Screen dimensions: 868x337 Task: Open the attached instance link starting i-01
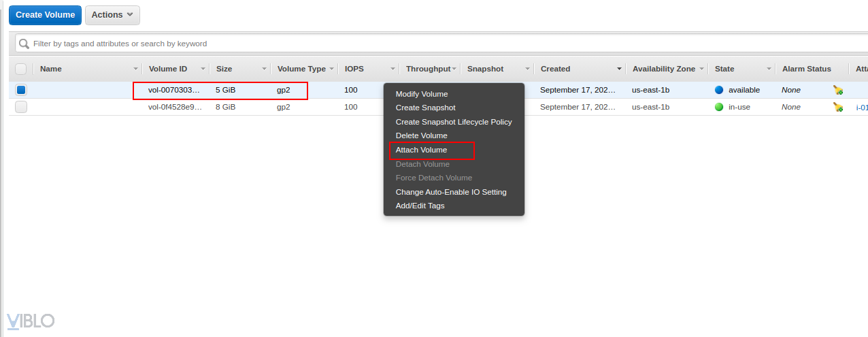click(x=862, y=107)
